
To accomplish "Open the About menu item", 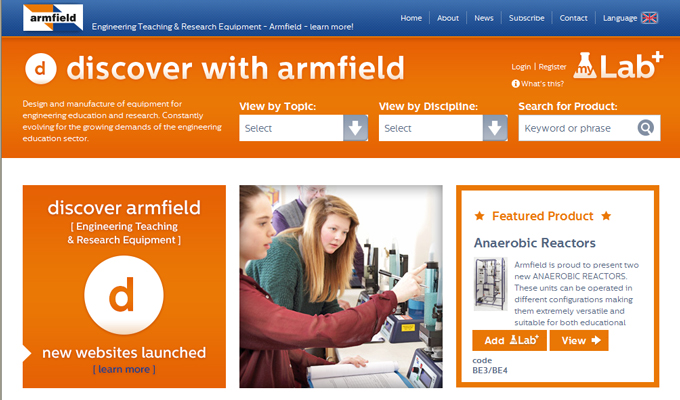I will [448, 18].
